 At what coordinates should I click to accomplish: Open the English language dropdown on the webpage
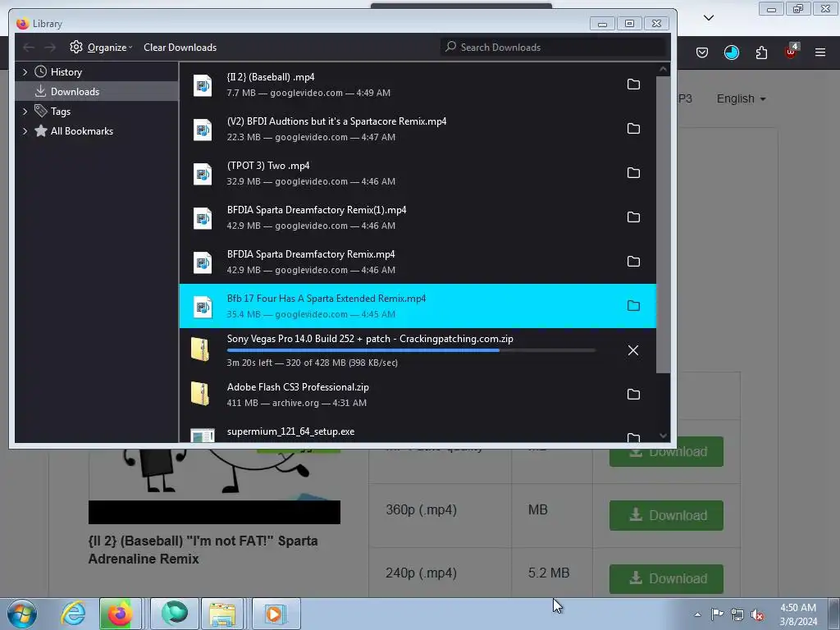[x=741, y=98]
